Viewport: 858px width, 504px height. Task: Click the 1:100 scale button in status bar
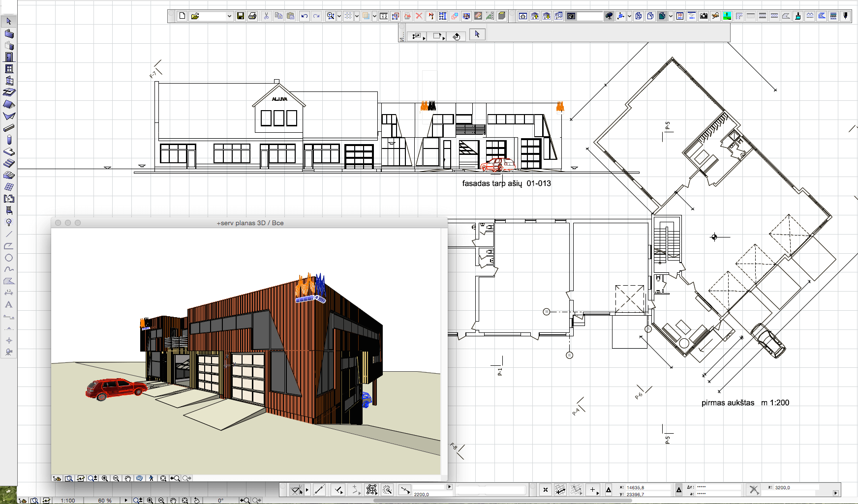point(68,501)
